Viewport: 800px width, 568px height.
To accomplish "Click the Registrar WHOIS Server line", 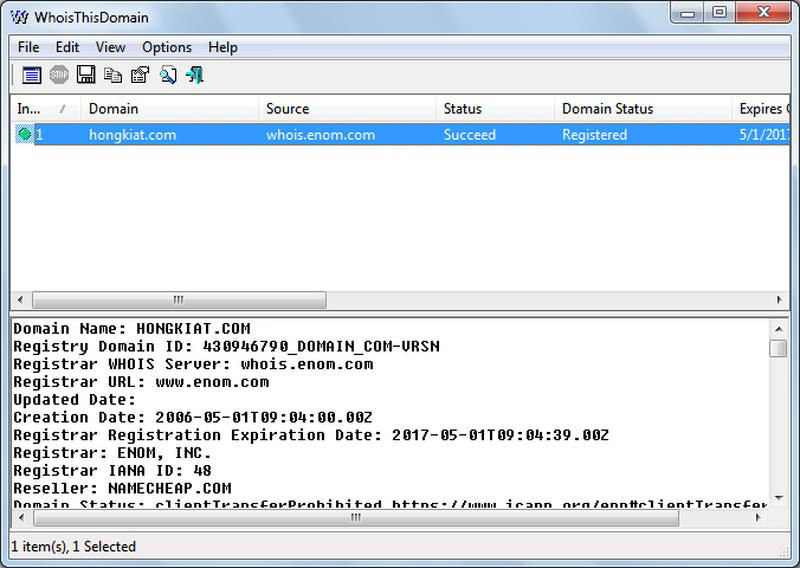I will pos(193,364).
